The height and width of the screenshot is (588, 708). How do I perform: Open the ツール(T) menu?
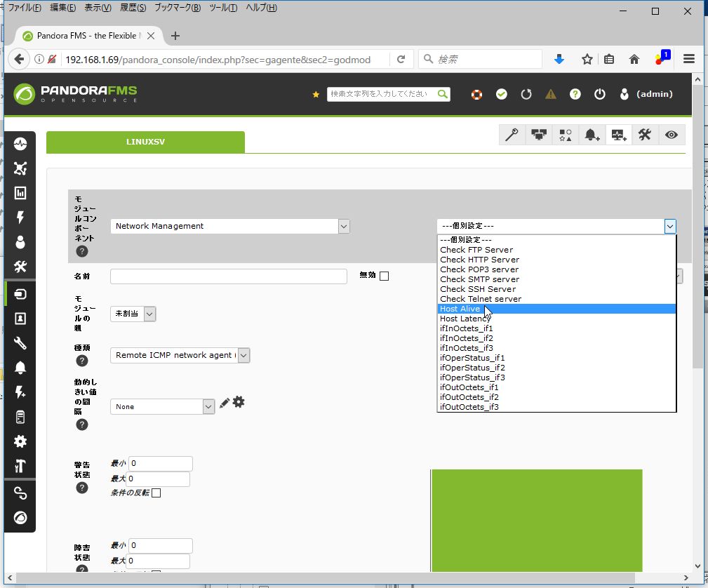[x=223, y=8]
